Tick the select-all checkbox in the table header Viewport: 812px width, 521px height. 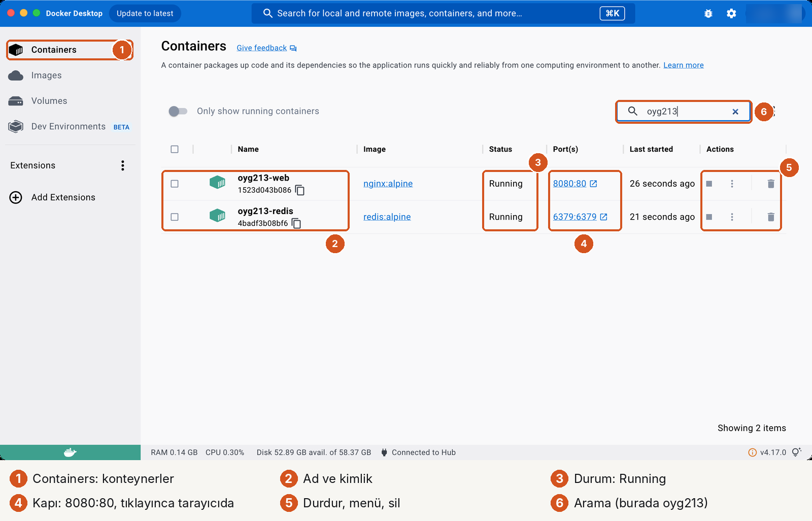[x=175, y=149]
